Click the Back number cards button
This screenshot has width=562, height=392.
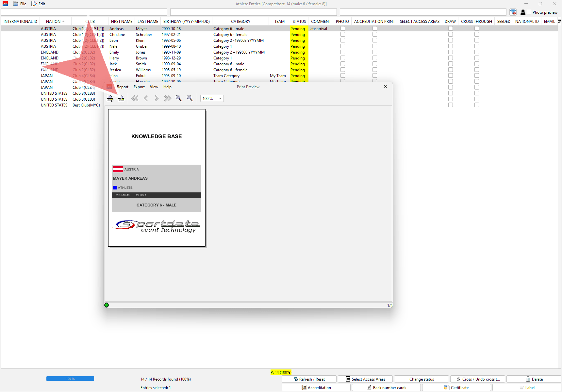[x=386, y=388]
